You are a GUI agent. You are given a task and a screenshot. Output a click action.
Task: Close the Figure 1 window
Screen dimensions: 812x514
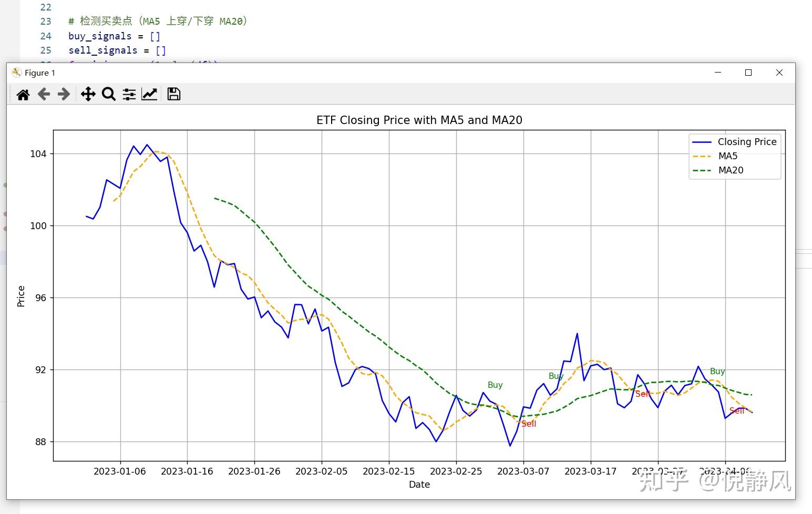(x=779, y=73)
